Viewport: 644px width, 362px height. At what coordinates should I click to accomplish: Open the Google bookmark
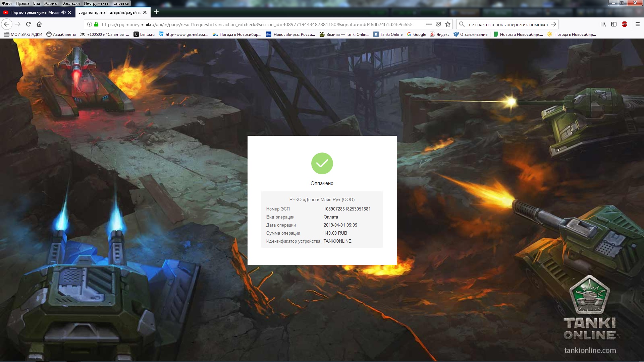(x=417, y=35)
